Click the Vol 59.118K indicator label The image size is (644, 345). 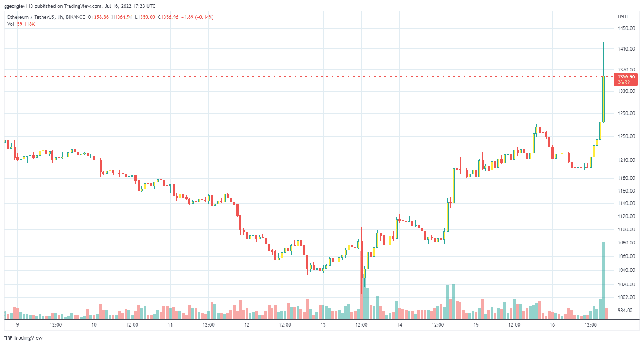pyautogui.click(x=21, y=24)
